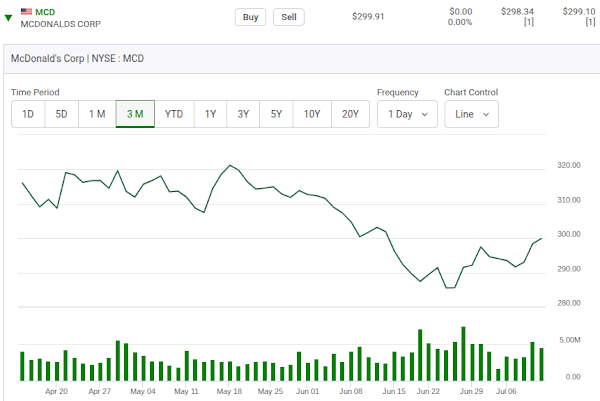Click the 280.00 price axis label
The width and height of the screenshot is (600, 401).
[x=569, y=303]
